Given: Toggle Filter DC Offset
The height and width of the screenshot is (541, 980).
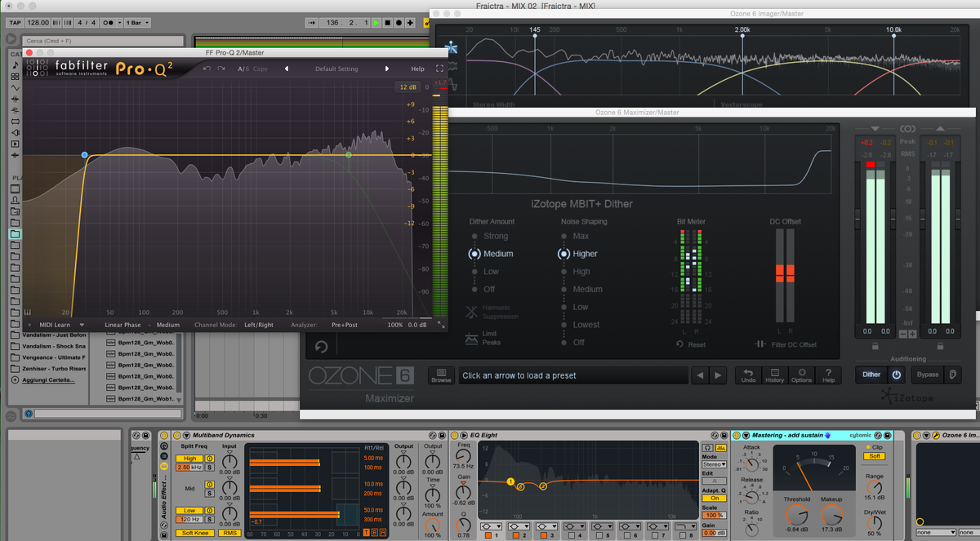Looking at the screenshot, I should [785, 344].
